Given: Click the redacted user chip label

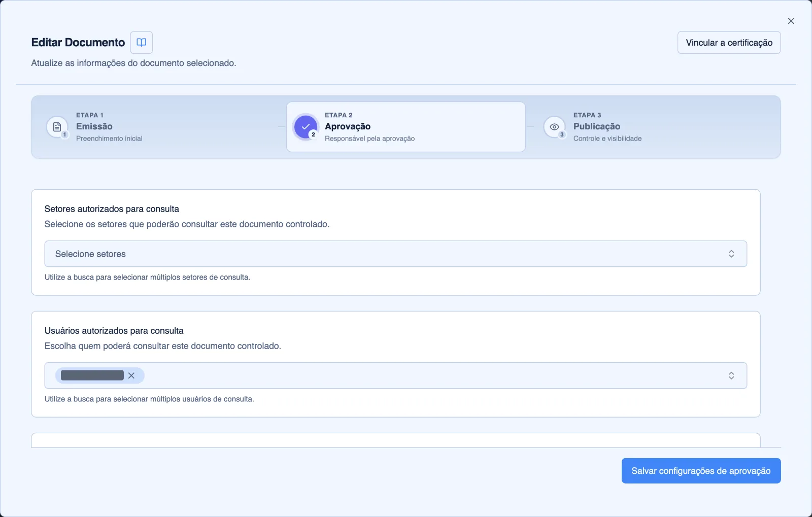Looking at the screenshot, I should (x=92, y=375).
